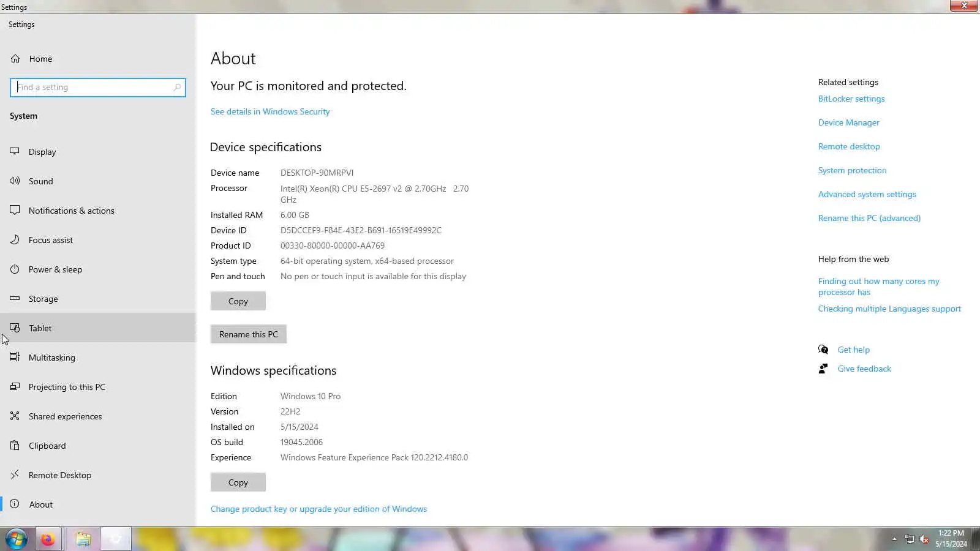The width and height of the screenshot is (980, 551).
Task: Click the Power & sleep icon
Action: 15,269
